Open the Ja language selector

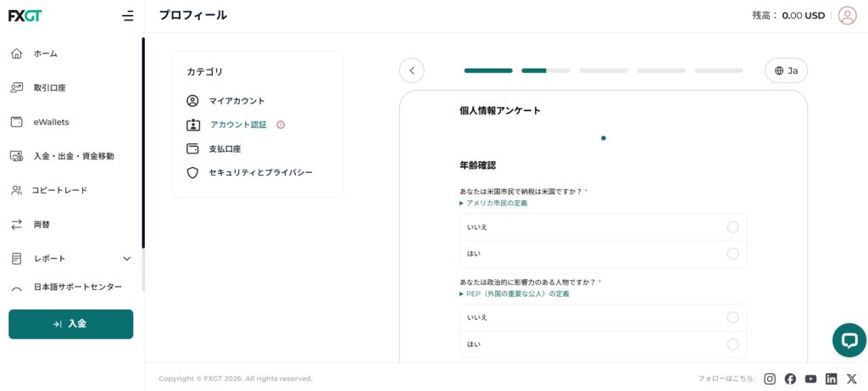[x=786, y=70]
